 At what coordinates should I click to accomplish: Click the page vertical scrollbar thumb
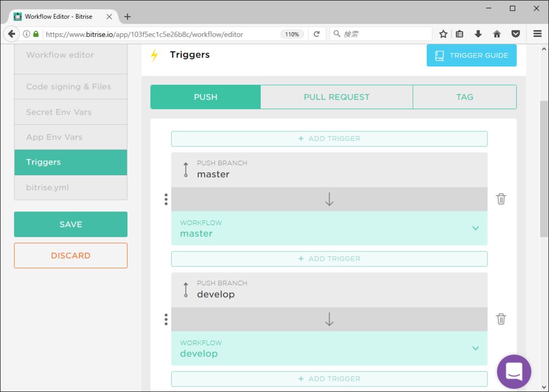point(544,169)
